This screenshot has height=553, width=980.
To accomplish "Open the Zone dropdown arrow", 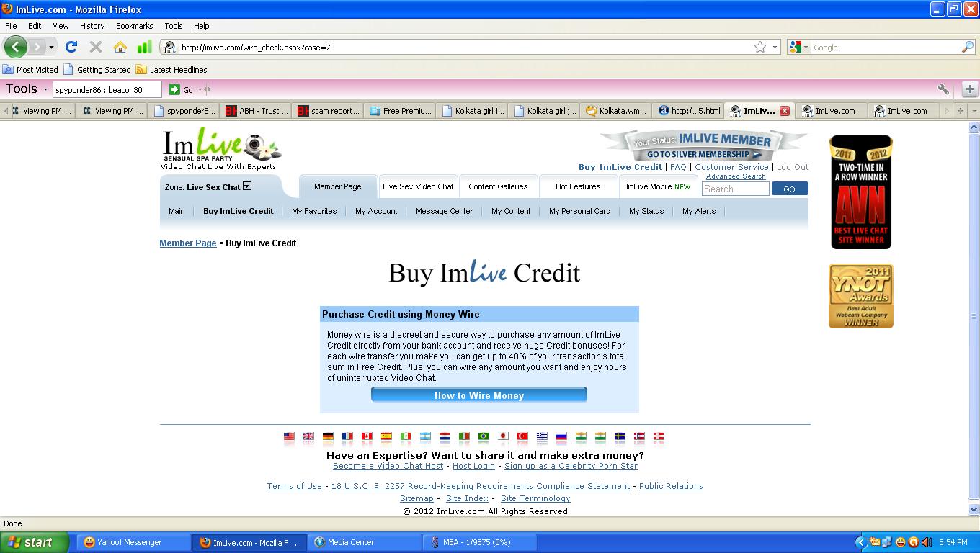I will pyautogui.click(x=247, y=186).
